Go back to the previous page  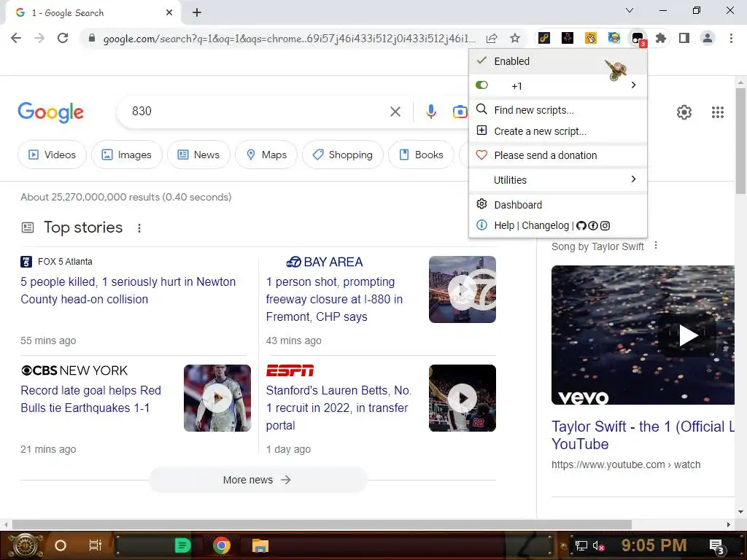[16, 38]
